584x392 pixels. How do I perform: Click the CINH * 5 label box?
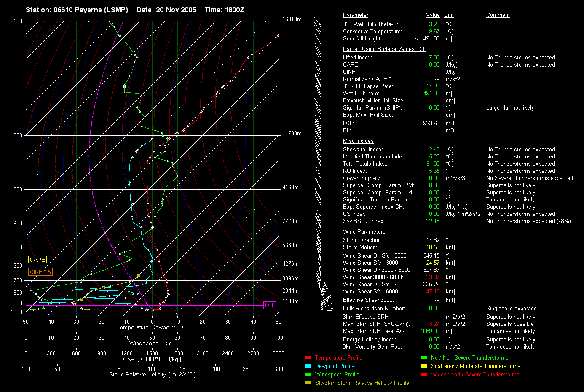(40, 272)
